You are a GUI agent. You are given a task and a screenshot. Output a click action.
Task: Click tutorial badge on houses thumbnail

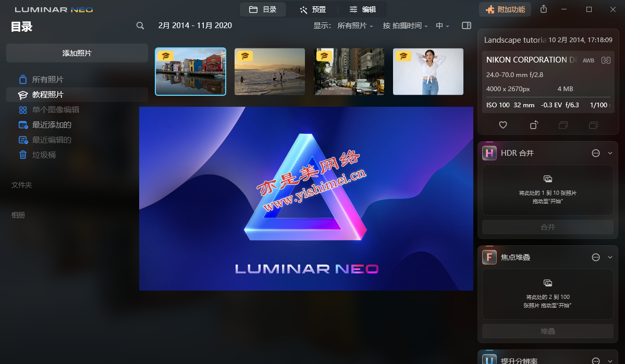tap(165, 56)
